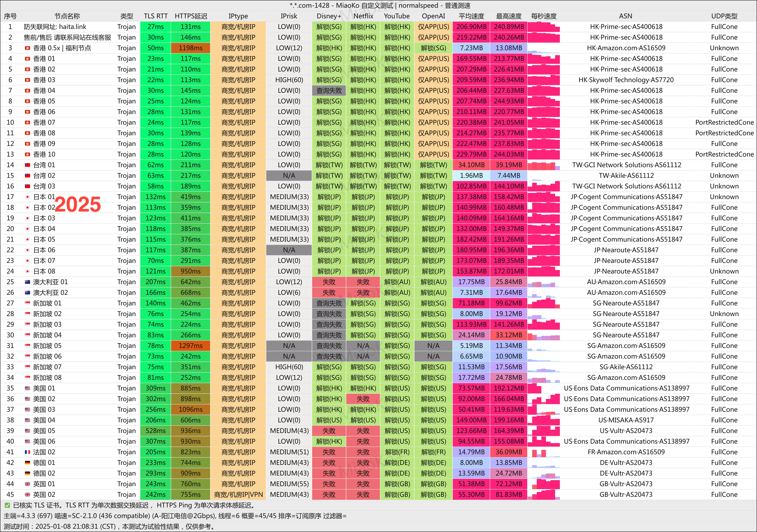Click the green TLS verified checkmark
The height and width of the screenshot is (532, 757).
click(7, 505)
